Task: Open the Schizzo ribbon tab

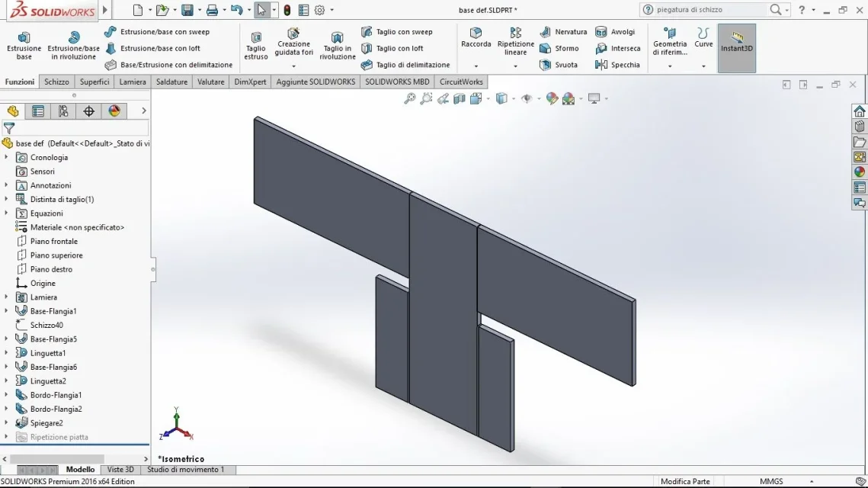Action: 56,82
